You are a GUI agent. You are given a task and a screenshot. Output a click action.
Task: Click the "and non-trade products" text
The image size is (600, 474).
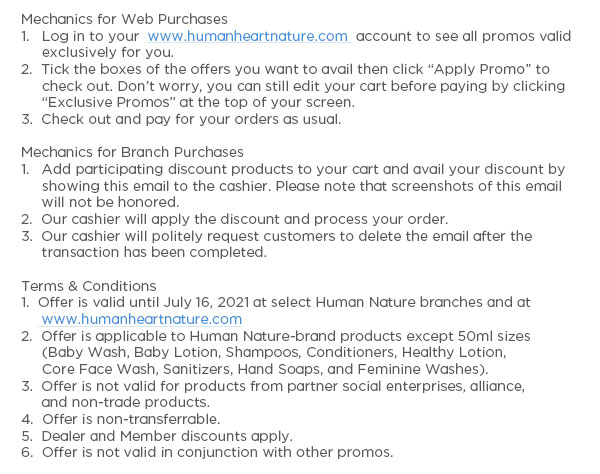click(126, 402)
